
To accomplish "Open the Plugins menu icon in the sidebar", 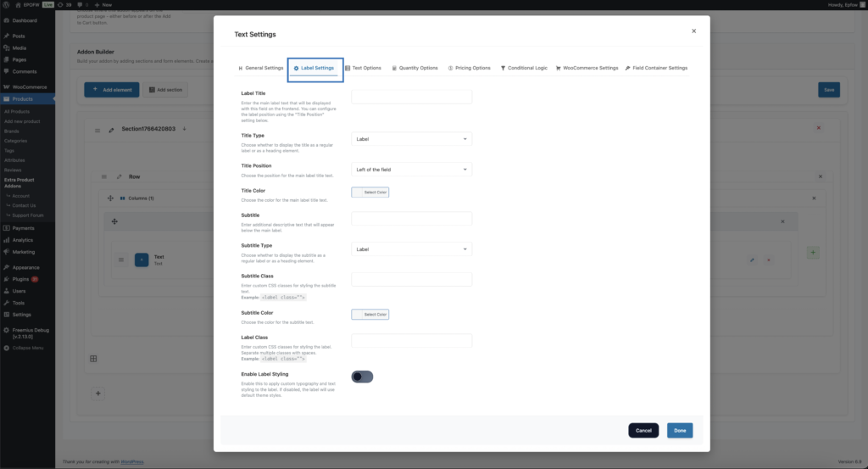I will tap(7, 278).
